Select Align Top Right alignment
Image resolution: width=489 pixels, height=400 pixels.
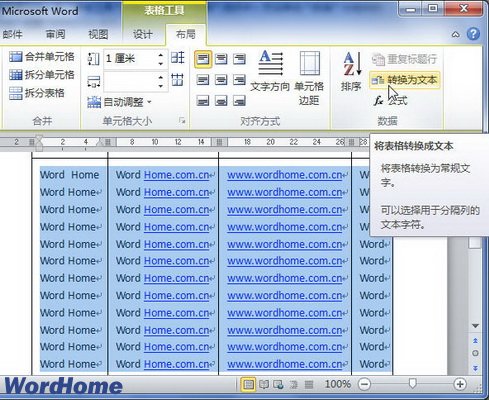tap(239, 59)
